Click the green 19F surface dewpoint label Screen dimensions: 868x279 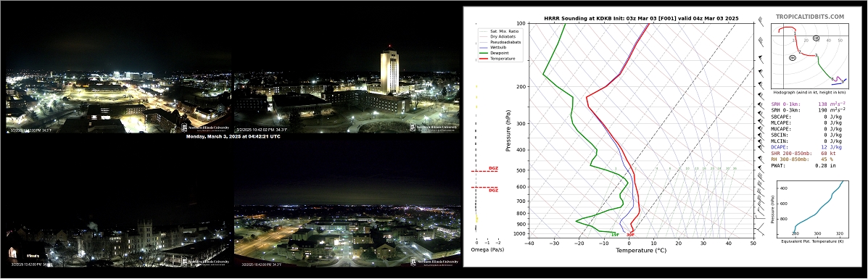(x=615, y=235)
